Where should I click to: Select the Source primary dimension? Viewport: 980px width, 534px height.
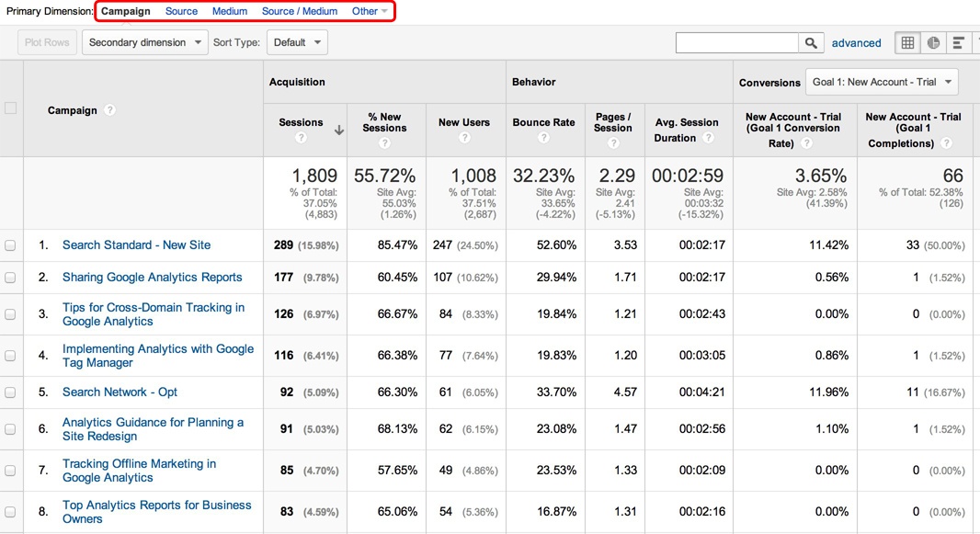coord(181,11)
